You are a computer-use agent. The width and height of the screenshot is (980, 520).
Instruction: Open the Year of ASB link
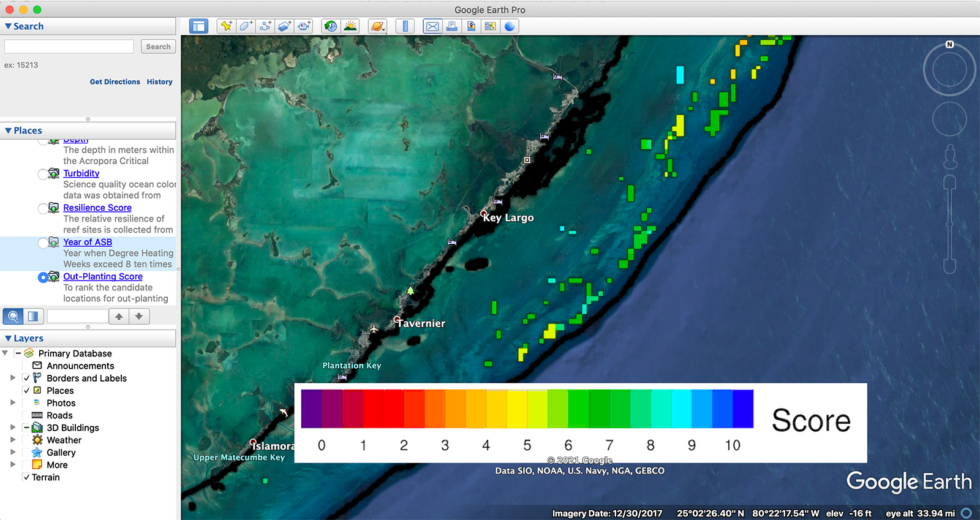click(x=88, y=242)
